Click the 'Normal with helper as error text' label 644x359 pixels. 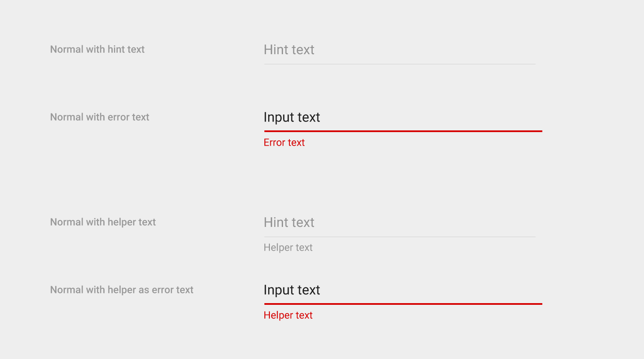[x=122, y=290]
